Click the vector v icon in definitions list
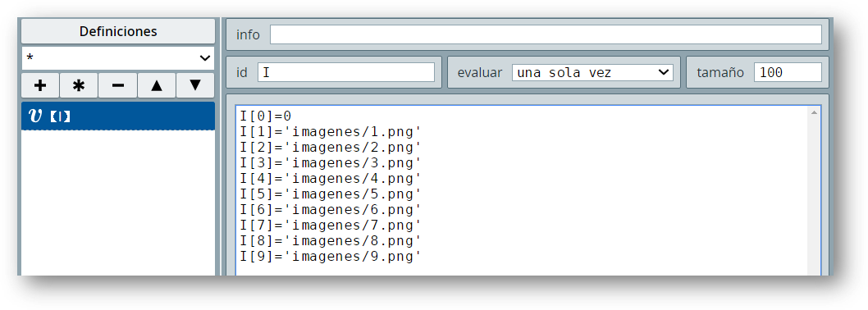This screenshot has width=868, height=310. tap(35, 116)
